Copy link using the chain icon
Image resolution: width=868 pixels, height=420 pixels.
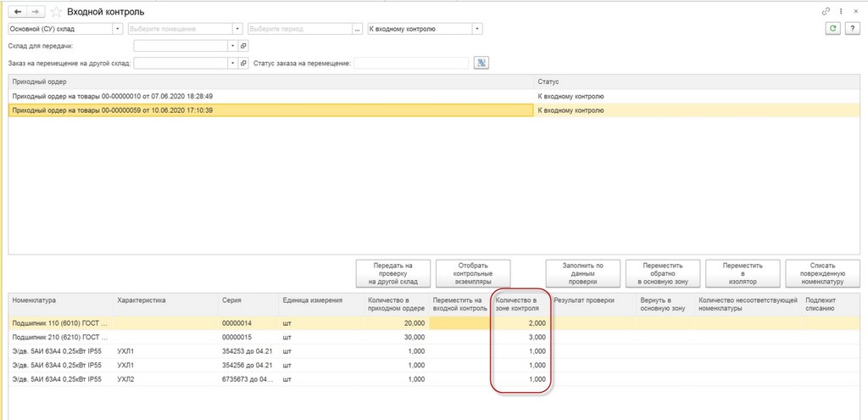pos(826,11)
